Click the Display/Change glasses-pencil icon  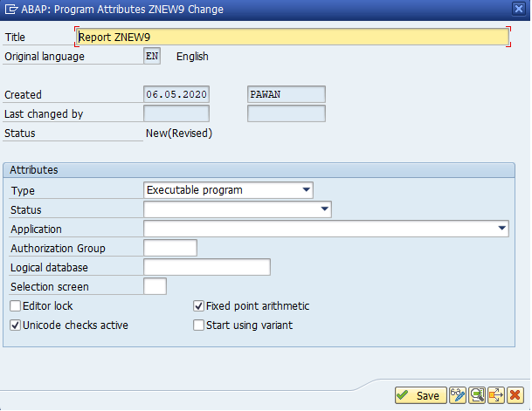[x=458, y=395]
